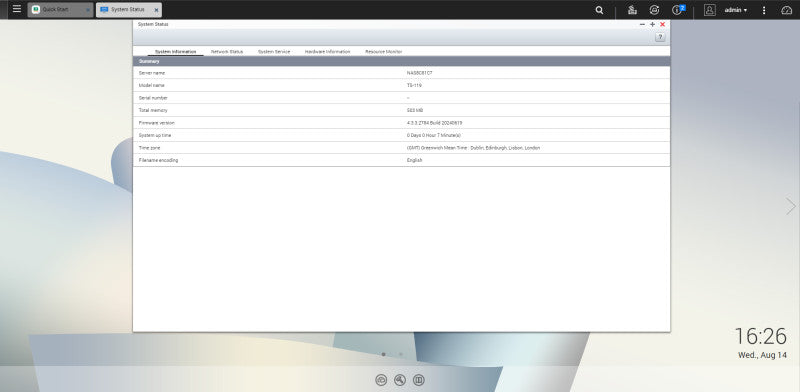Image resolution: width=800 pixels, height=392 pixels.
Task: Click the server name value NAS8C81C7
Action: 419,73
